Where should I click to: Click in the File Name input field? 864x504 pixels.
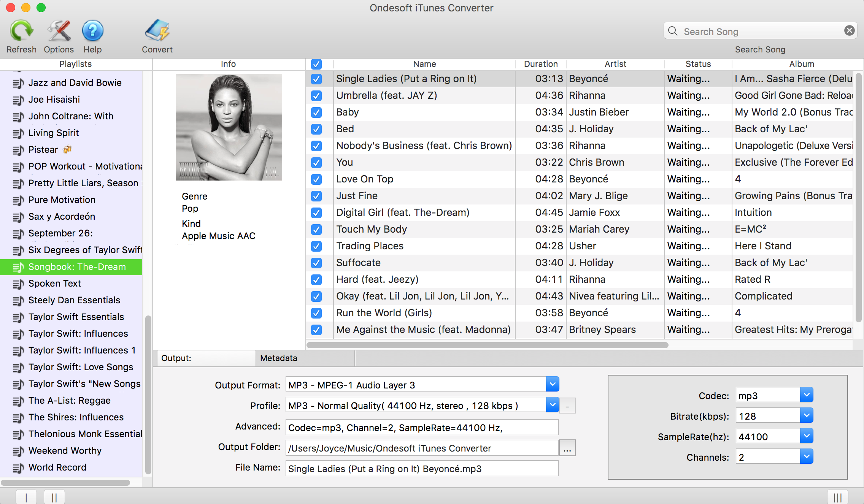[421, 468]
